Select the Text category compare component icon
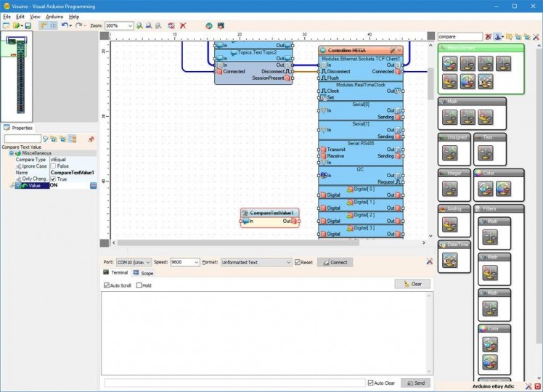Image resolution: width=543 pixels, height=392 pixels. pyautogui.click(x=486, y=153)
